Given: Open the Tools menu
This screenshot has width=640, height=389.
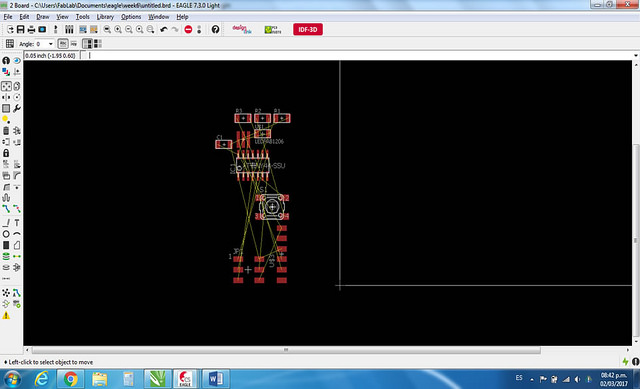Looking at the screenshot, I should coord(82,17).
